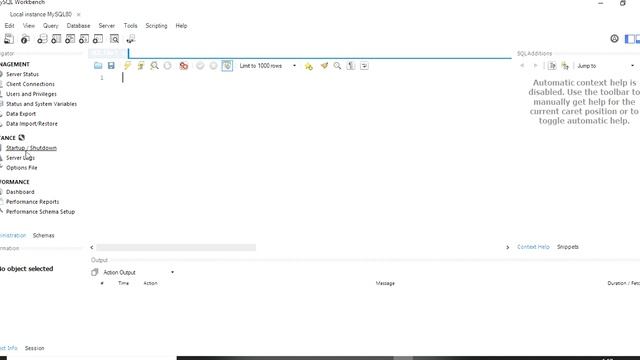
Task: Open the Server menu
Action: [x=107, y=26]
